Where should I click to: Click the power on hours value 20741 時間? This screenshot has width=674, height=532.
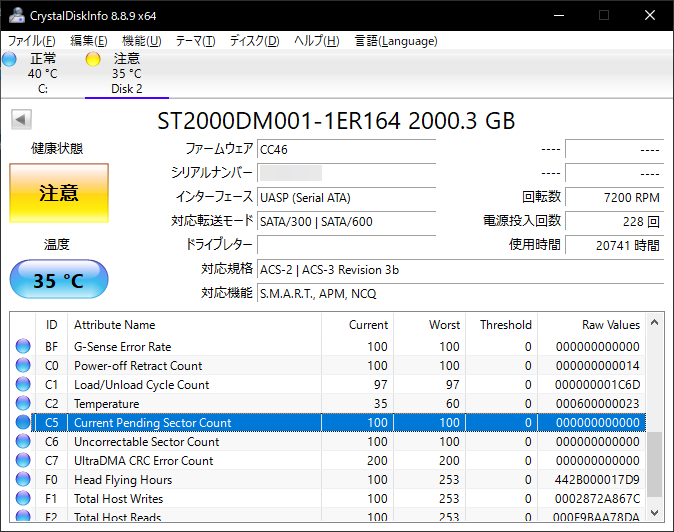[615, 245]
